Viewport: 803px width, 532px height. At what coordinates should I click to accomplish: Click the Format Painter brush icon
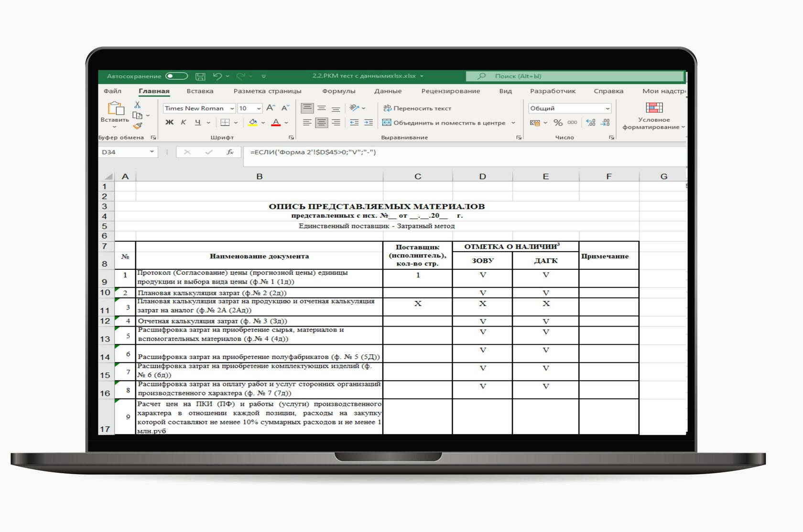pyautogui.click(x=138, y=126)
